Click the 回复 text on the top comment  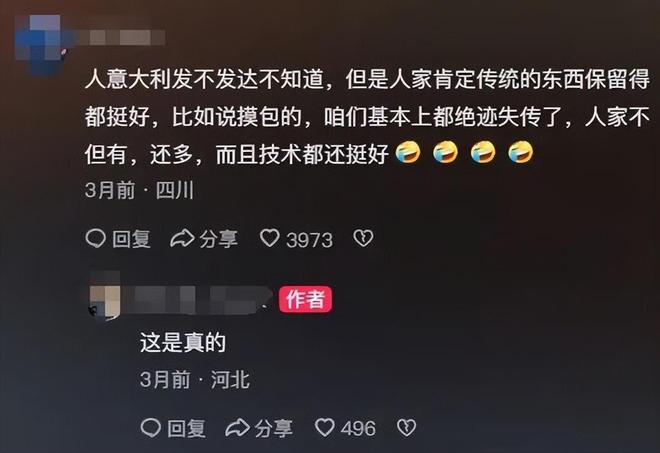click(x=131, y=239)
